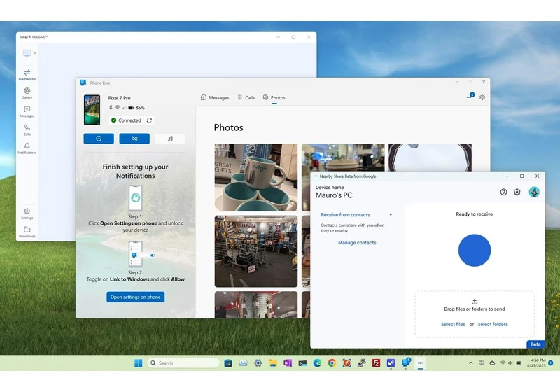560x392 pixels.
Task: Open Phone Link settings gear
Action: pyautogui.click(x=482, y=97)
